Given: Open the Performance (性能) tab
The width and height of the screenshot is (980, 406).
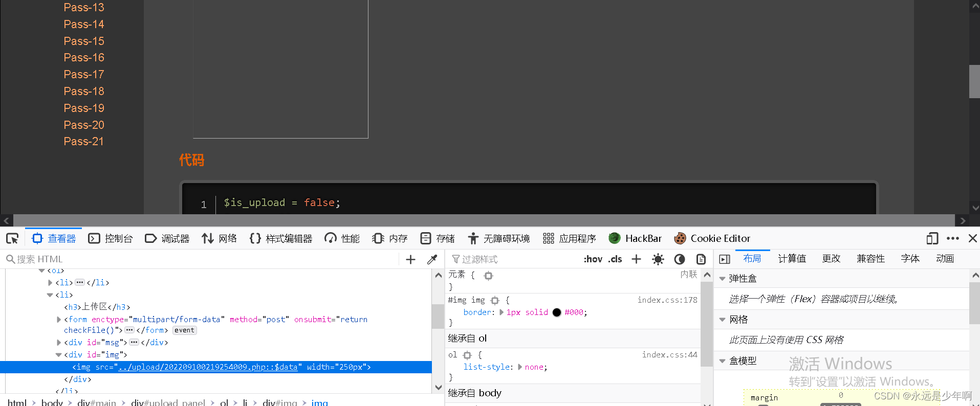Looking at the screenshot, I should [x=342, y=238].
